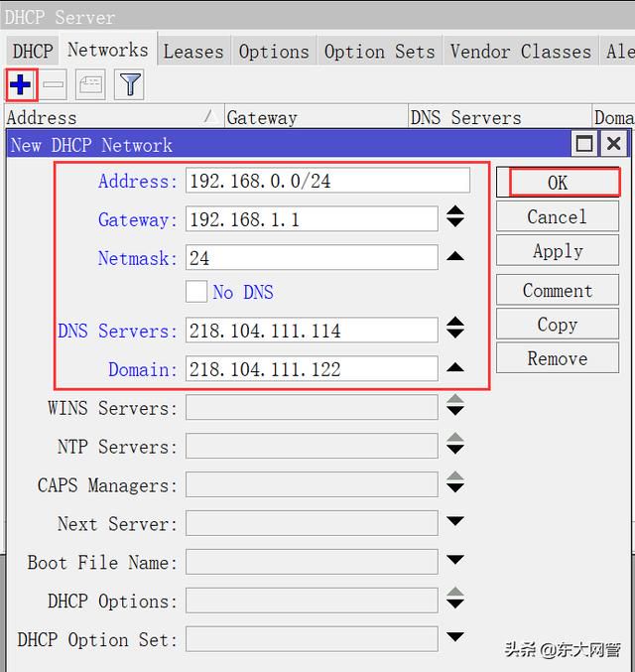The image size is (635, 672).
Task: Switch to the DHCP tab
Action: [x=33, y=52]
